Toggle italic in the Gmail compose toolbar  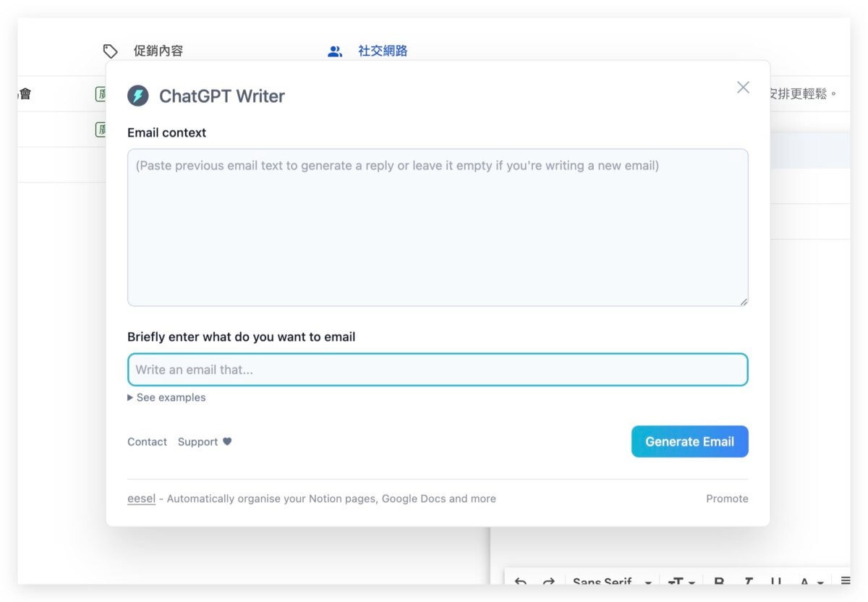click(x=748, y=581)
